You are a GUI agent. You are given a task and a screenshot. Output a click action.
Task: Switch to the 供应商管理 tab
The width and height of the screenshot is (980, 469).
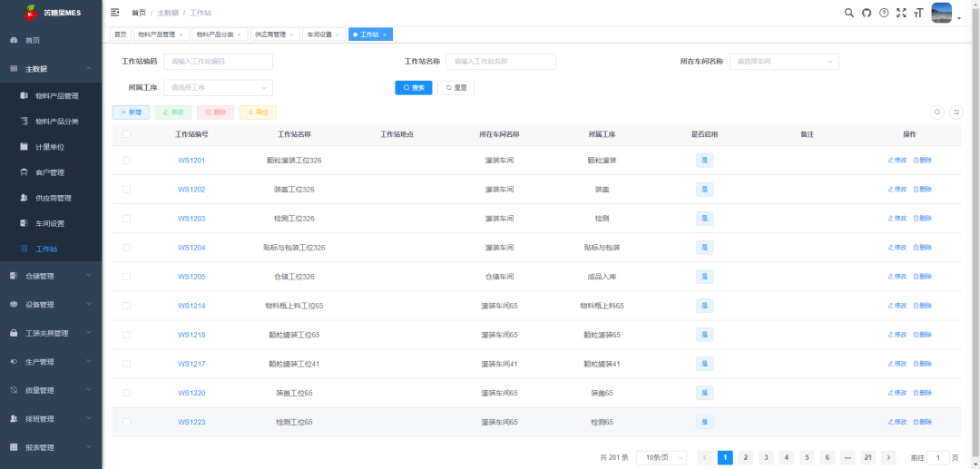pos(273,34)
